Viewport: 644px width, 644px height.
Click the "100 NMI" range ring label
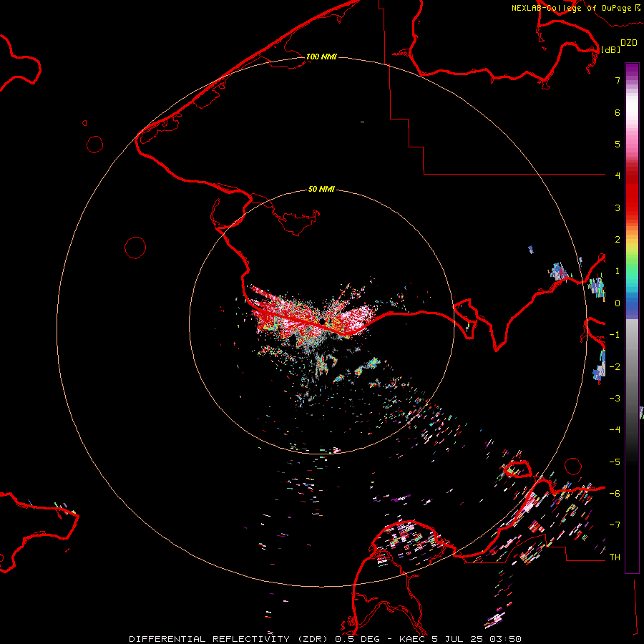click(321, 57)
